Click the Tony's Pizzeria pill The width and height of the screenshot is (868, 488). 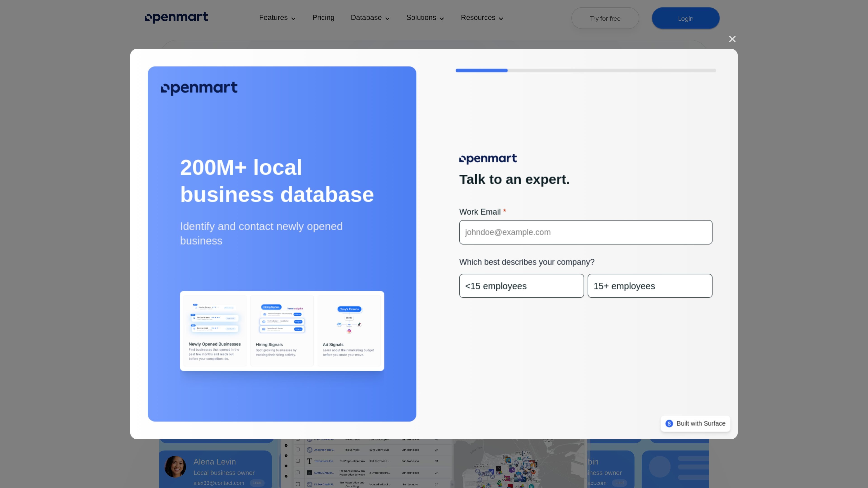pos(349,309)
